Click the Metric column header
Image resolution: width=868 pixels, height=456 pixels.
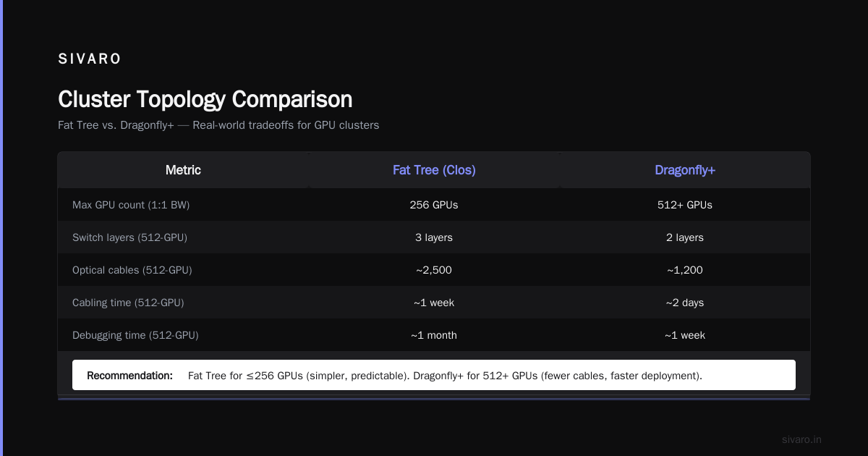click(x=183, y=170)
